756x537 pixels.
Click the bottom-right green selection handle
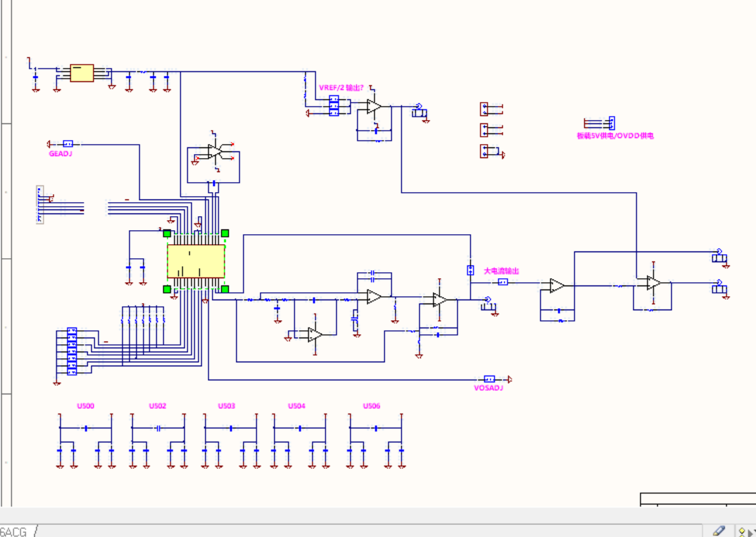[225, 289]
